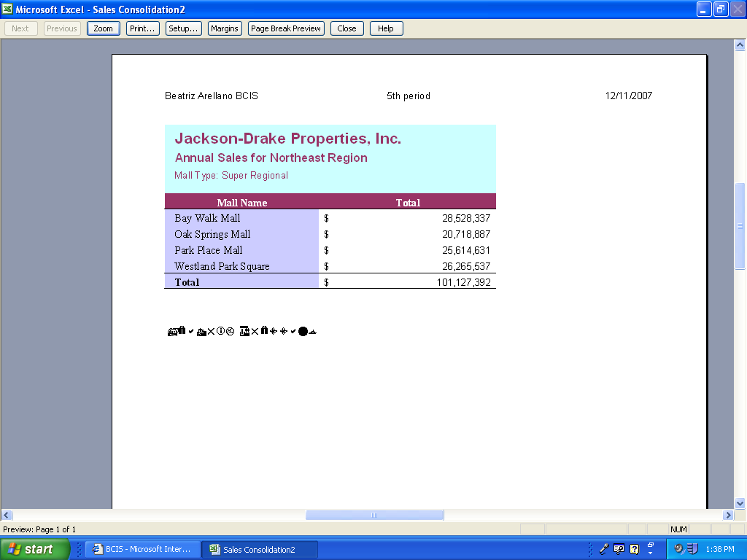
Task: Click 'Mall Type: Super Regional' text
Action: [231, 176]
